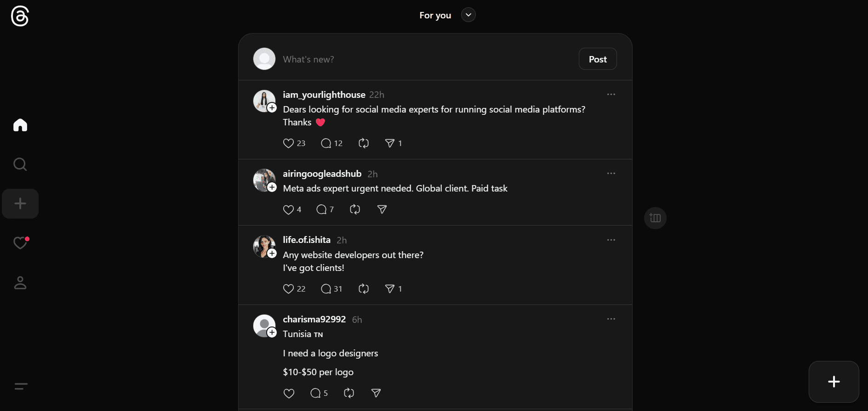Open the Create post sidebar icon
Screen dimensions: 868x411
coord(20,203)
